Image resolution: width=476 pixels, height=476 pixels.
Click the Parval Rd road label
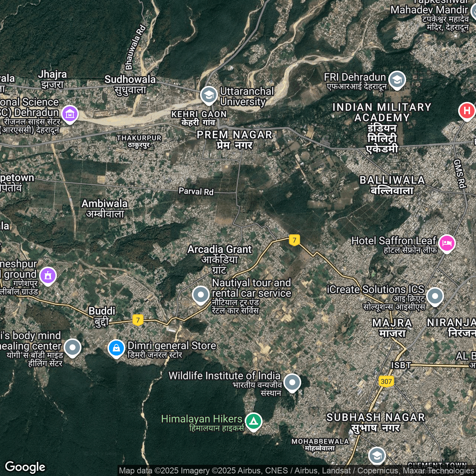click(196, 191)
